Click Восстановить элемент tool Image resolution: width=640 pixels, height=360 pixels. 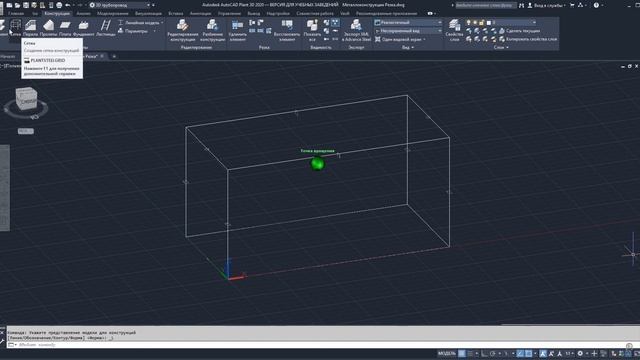click(287, 31)
